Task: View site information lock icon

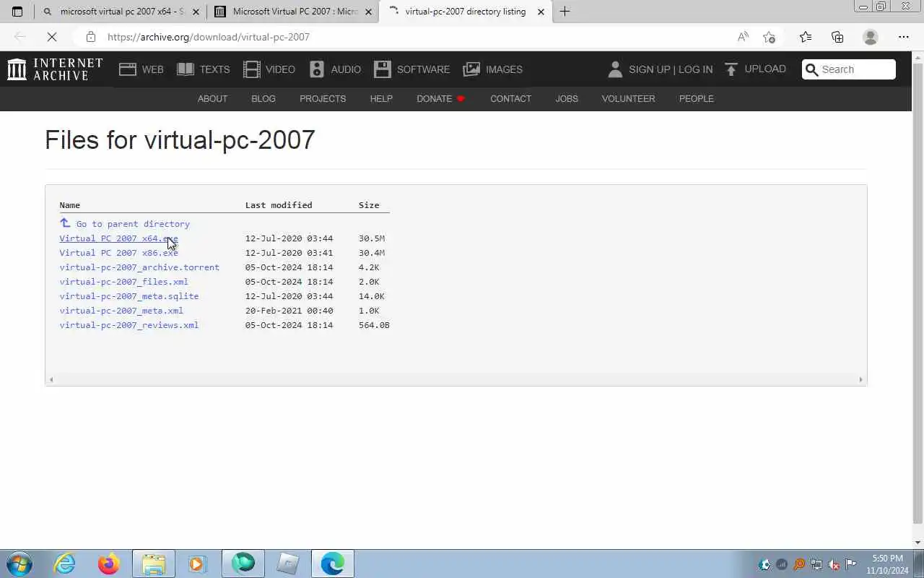Action: click(90, 37)
